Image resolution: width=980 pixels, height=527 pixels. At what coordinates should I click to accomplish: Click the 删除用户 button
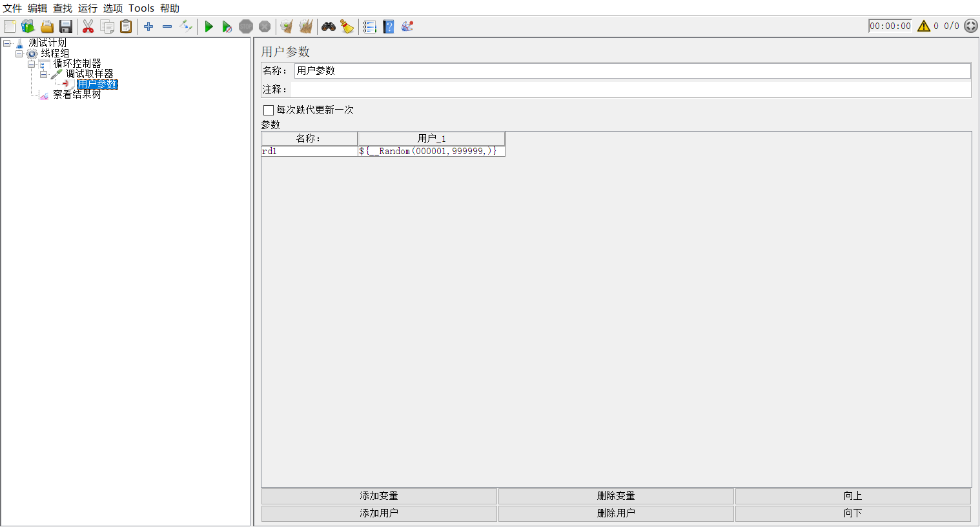[615, 513]
